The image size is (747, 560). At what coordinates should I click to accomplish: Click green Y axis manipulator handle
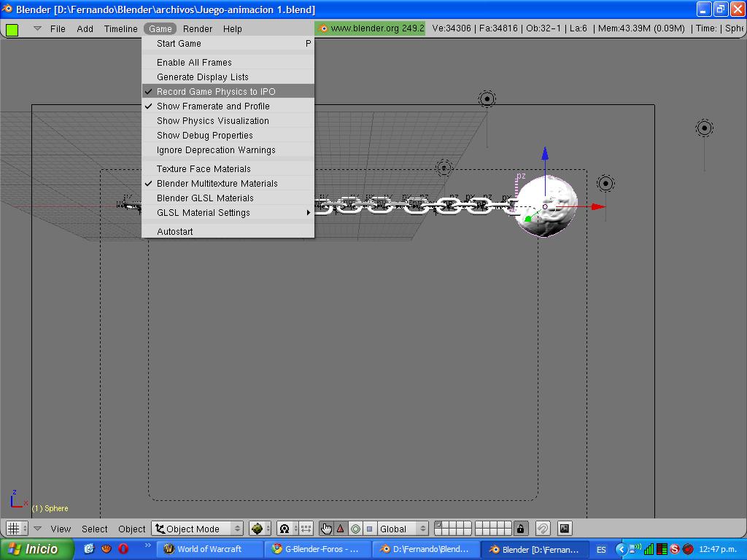point(528,219)
